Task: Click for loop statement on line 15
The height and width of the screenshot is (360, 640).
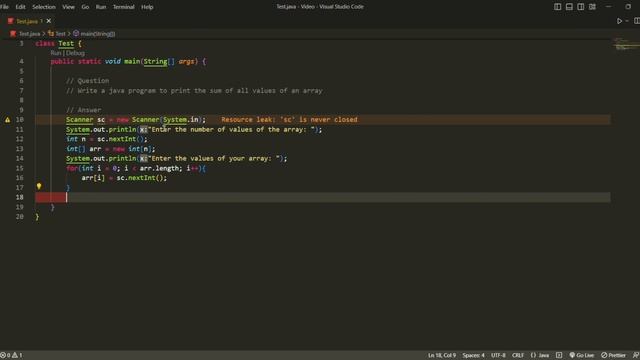Action: pyautogui.click(x=136, y=168)
